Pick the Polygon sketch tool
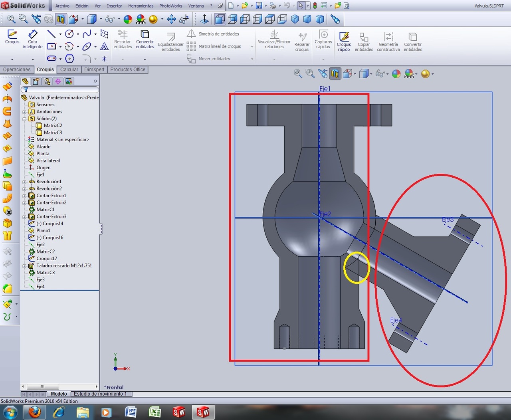Screen dimensions: 511x420 coord(69,59)
